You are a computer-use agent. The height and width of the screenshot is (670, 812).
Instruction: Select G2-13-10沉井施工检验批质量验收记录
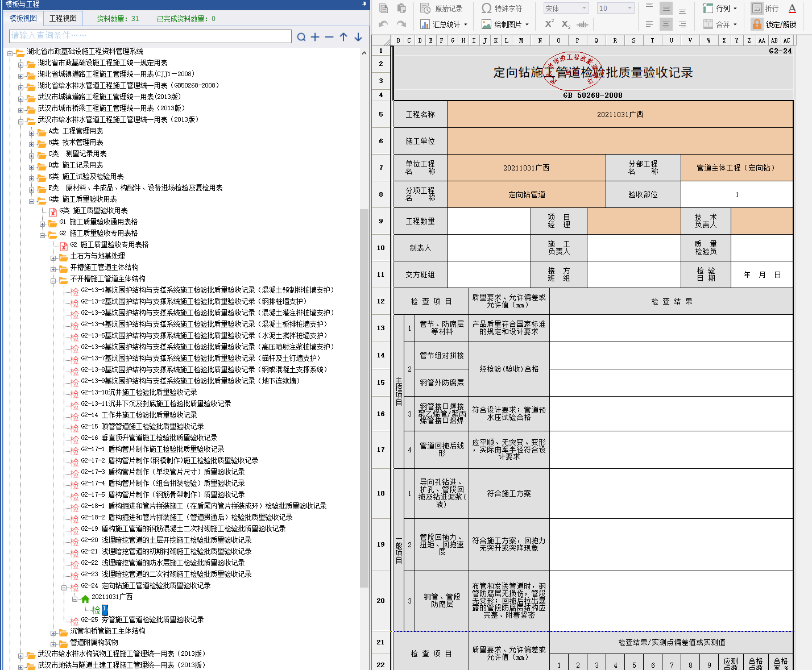click(x=139, y=393)
